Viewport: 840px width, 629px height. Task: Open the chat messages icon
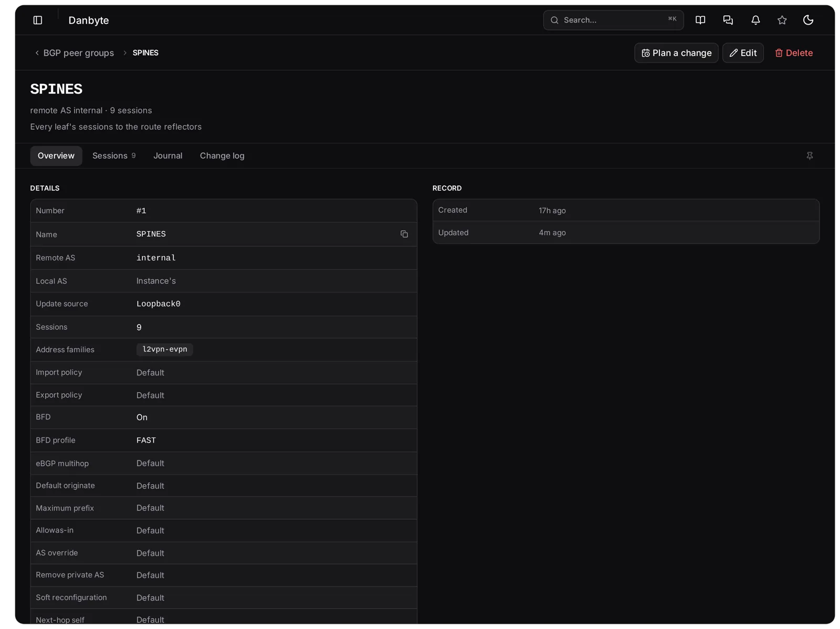[728, 20]
